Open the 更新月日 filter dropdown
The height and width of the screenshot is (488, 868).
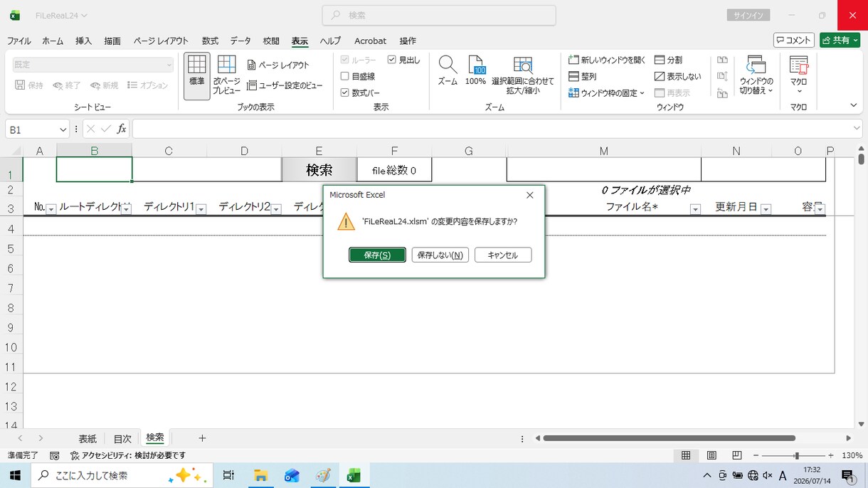766,209
